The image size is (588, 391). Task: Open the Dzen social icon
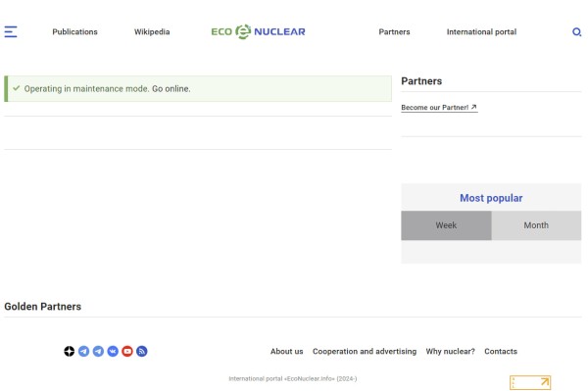tap(69, 351)
